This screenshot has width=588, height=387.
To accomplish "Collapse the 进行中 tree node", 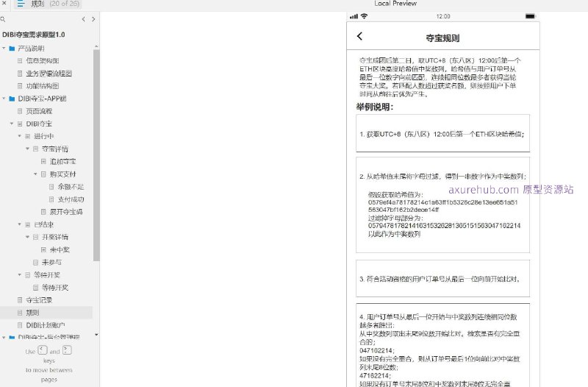I will pos(20,136).
